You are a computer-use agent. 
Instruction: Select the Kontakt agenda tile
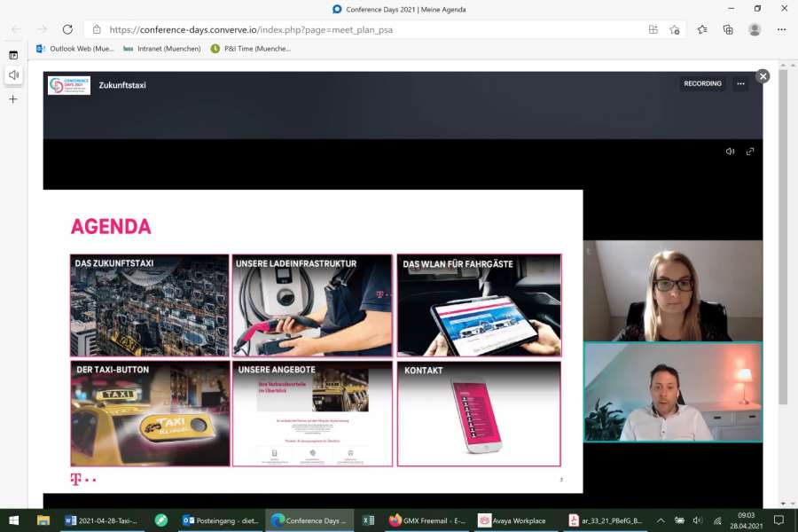click(479, 413)
